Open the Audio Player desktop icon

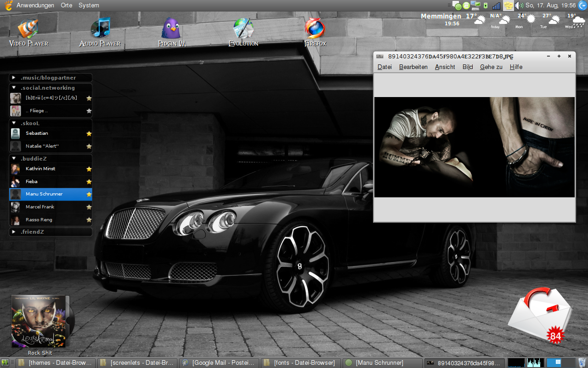100,29
